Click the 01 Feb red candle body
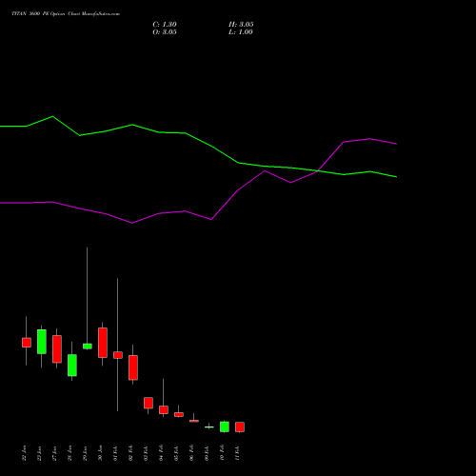 point(118,355)
